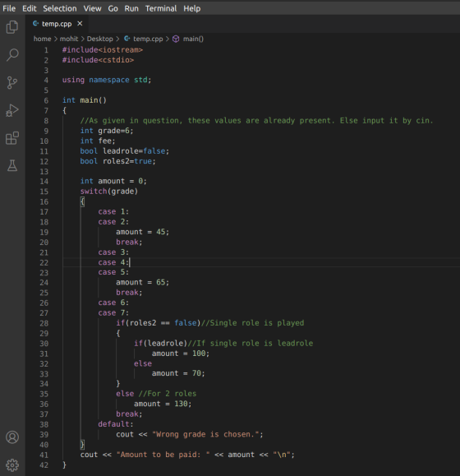Click on 'amount = 130;' statement
460x476 pixels.
pyautogui.click(x=163, y=404)
